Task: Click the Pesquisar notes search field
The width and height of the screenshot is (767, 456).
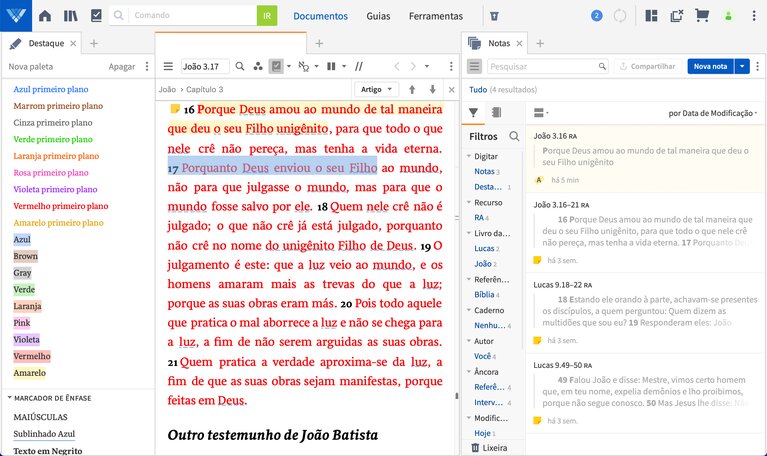Action: [547, 66]
